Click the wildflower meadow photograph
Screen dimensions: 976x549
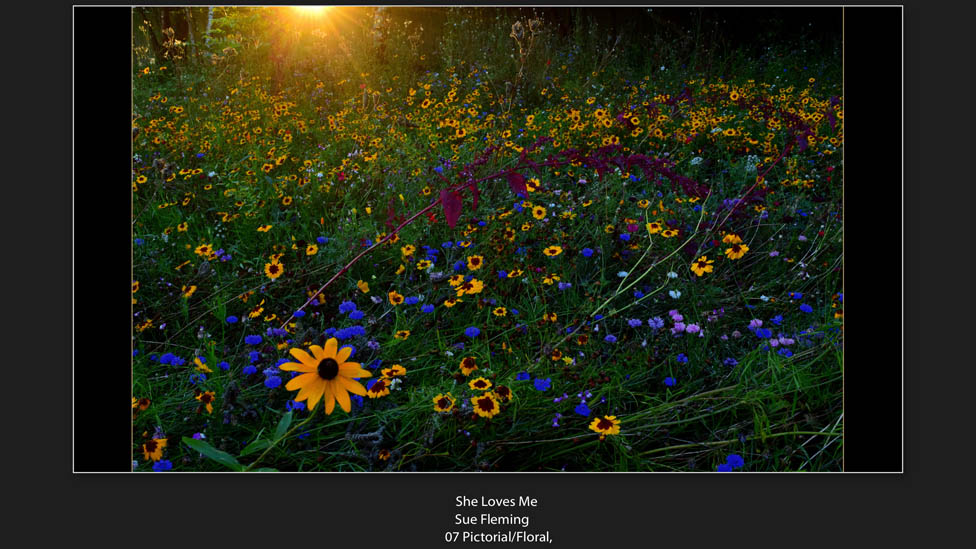coord(488,239)
